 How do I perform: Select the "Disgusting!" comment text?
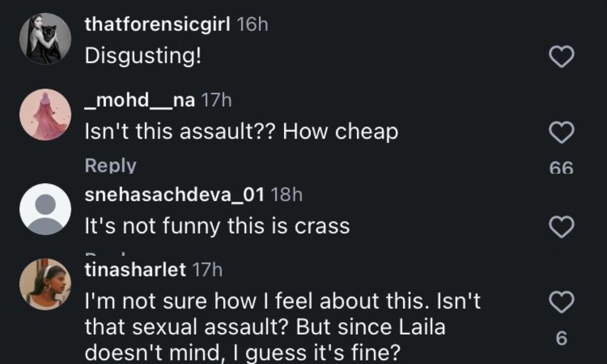click(143, 57)
